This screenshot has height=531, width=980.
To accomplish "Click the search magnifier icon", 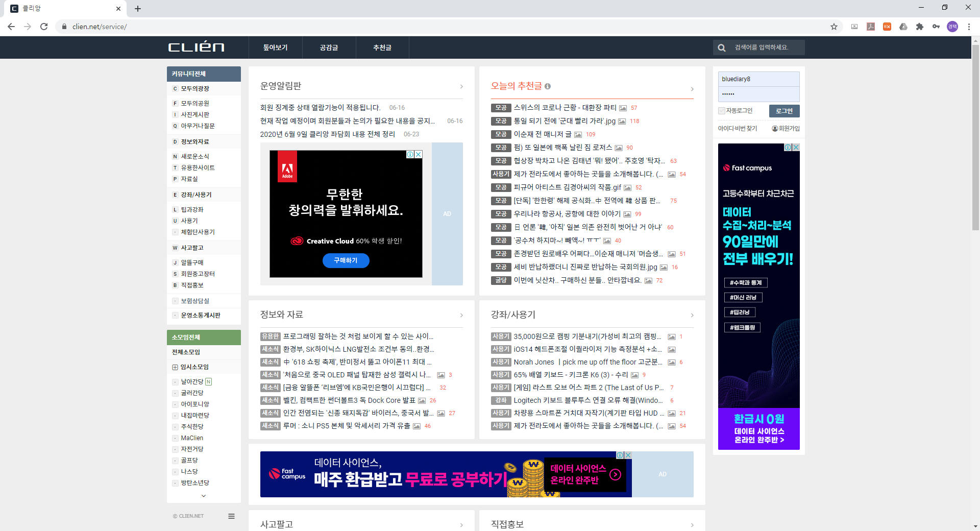I will [x=722, y=47].
